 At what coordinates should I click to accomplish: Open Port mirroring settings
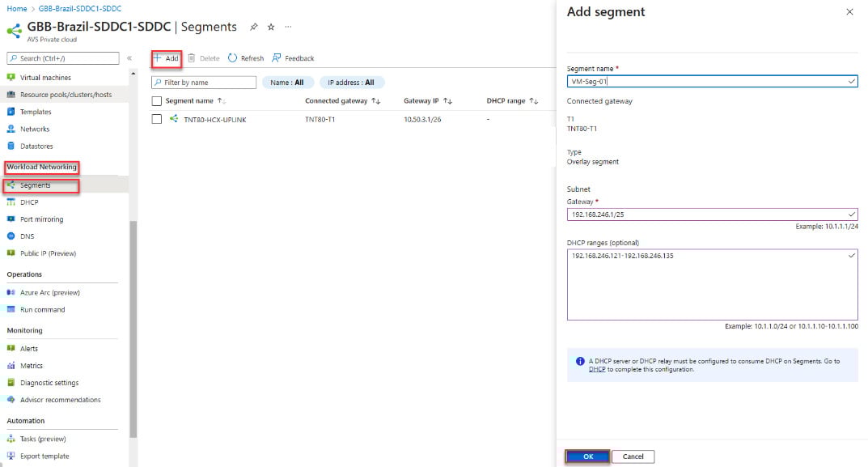pos(41,219)
